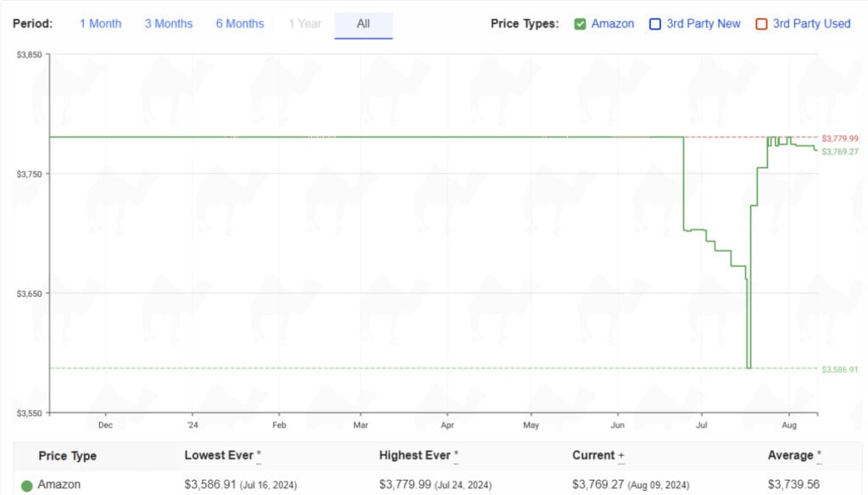
Task: Click the Aug x-axis label
Action: pos(789,425)
